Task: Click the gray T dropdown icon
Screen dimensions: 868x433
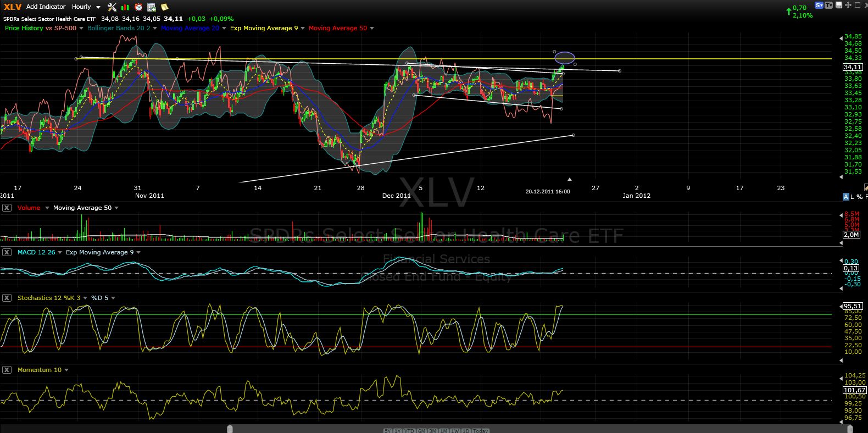Action: 829,5
